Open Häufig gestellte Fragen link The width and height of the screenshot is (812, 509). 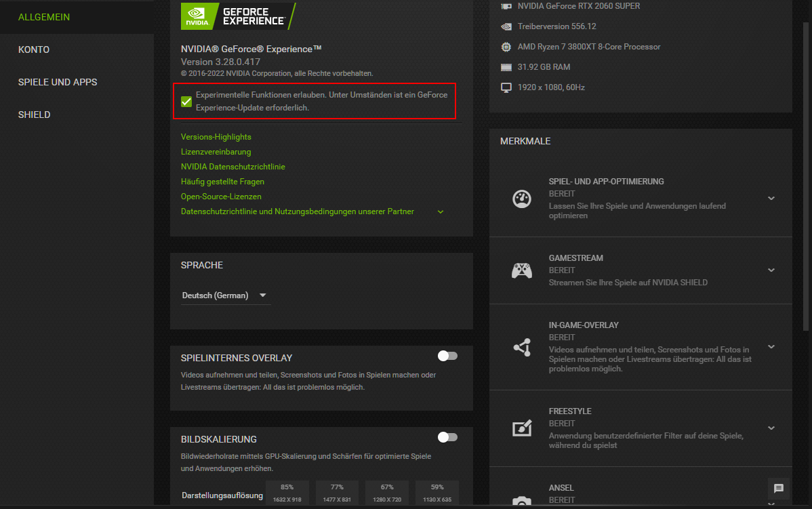click(223, 182)
